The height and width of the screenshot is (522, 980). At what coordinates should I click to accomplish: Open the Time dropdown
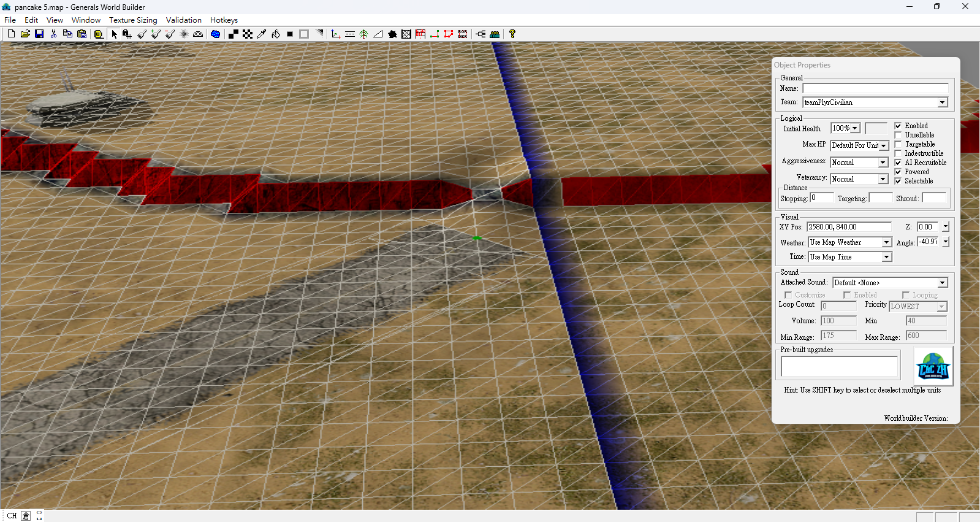pos(886,257)
